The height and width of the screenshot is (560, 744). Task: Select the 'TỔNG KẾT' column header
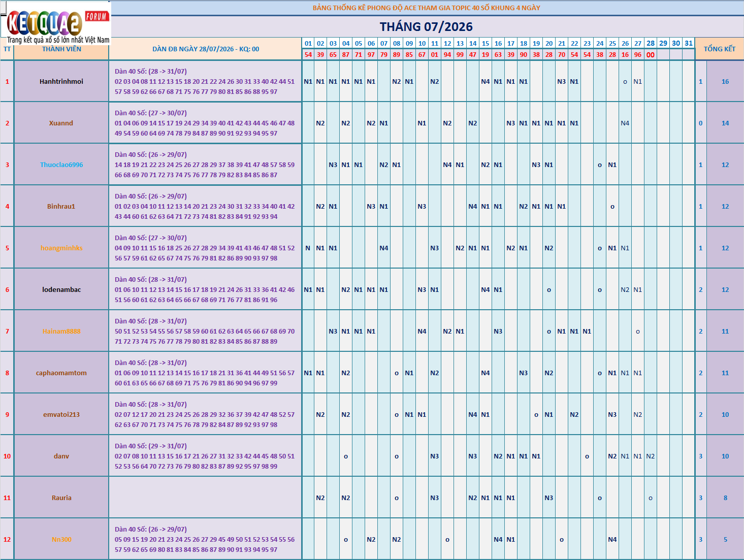(x=720, y=49)
